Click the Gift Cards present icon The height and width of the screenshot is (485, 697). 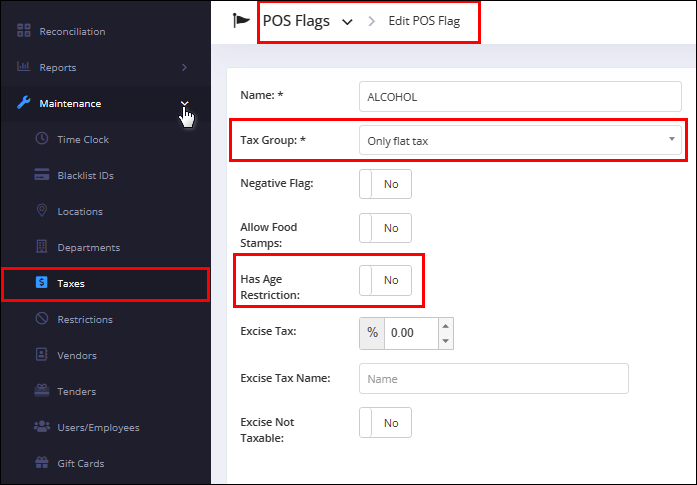[x=42, y=462]
